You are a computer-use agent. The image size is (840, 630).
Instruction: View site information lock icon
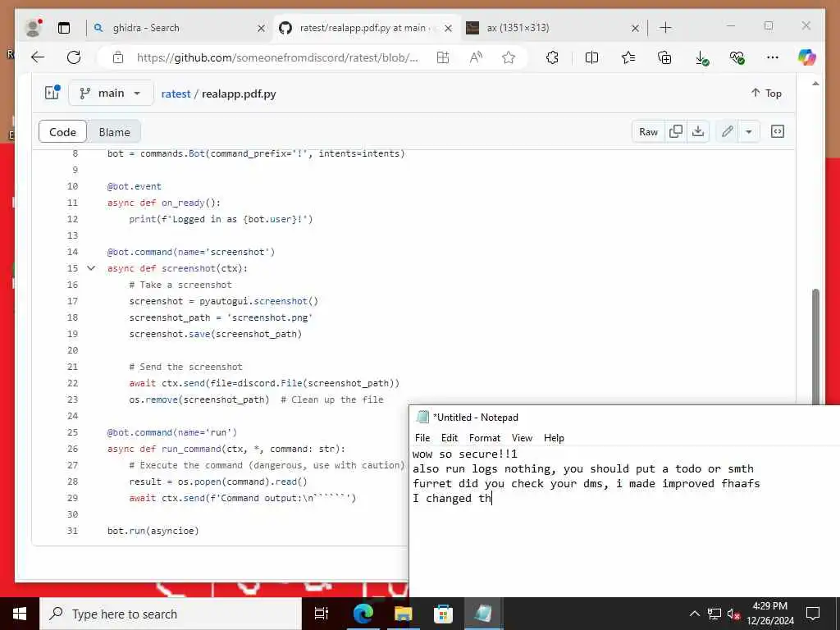click(x=118, y=57)
